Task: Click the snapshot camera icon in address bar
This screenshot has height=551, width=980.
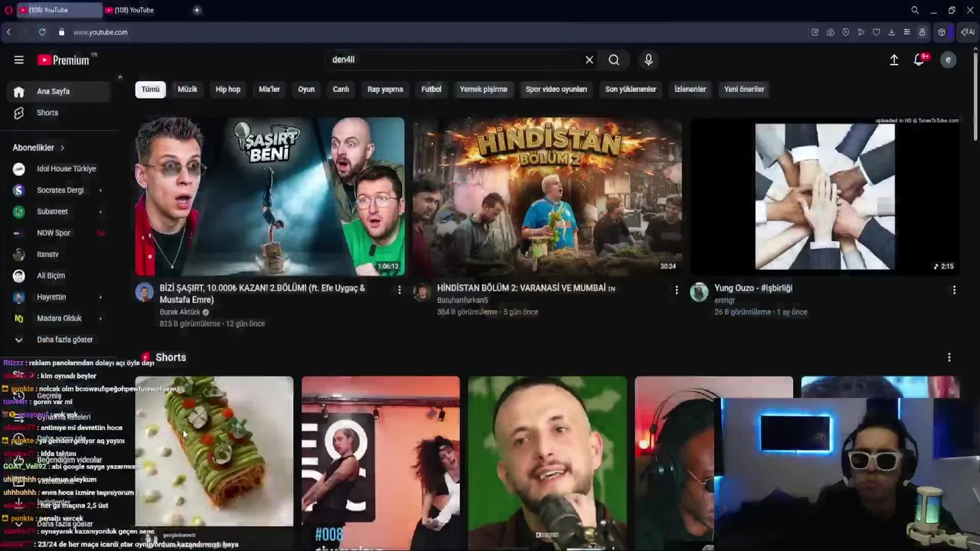Action: (x=830, y=32)
